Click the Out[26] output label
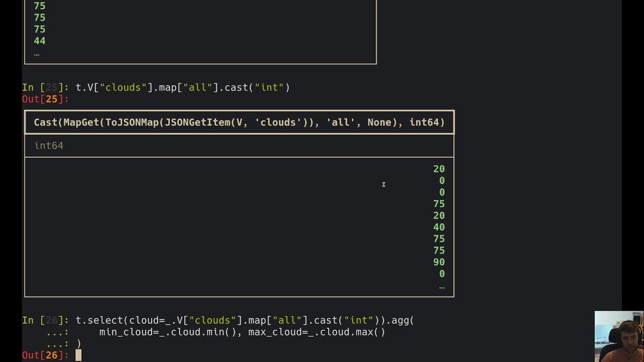The image size is (644, 362). click(45, 355)
